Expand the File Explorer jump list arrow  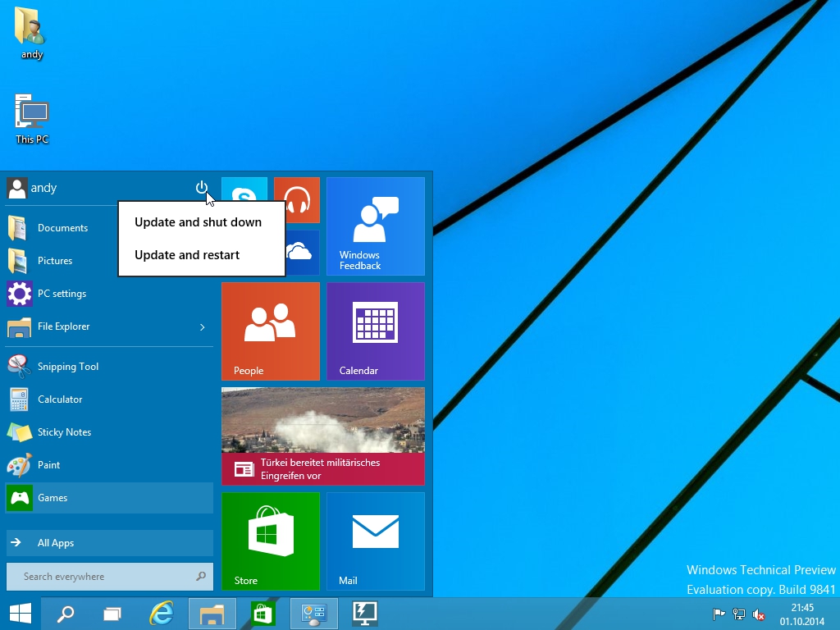coord(203,327)
